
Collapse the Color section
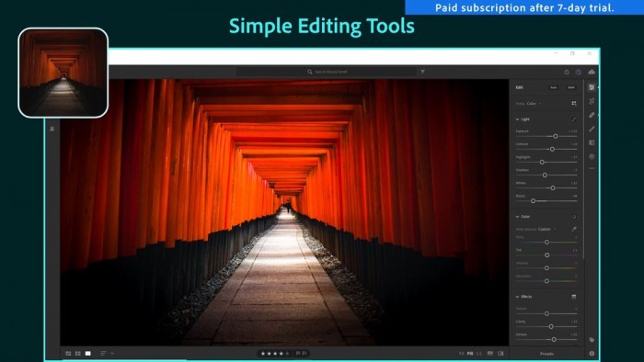tap(517, 217)
